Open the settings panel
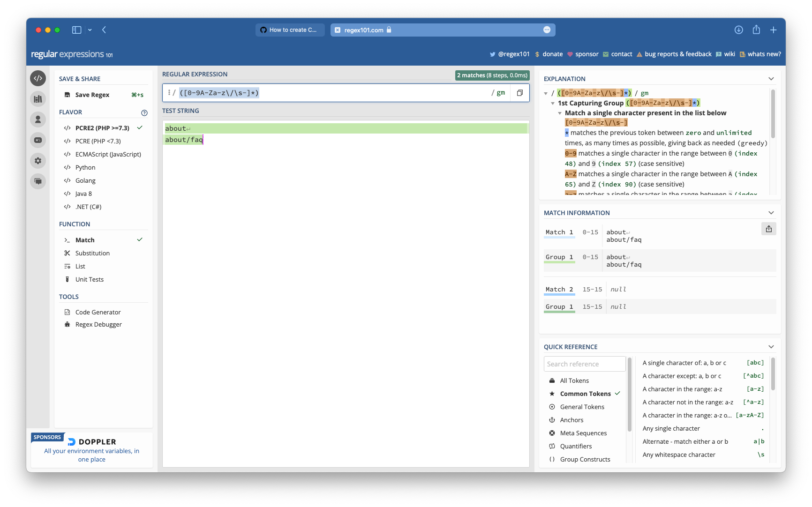 point(38,161)
